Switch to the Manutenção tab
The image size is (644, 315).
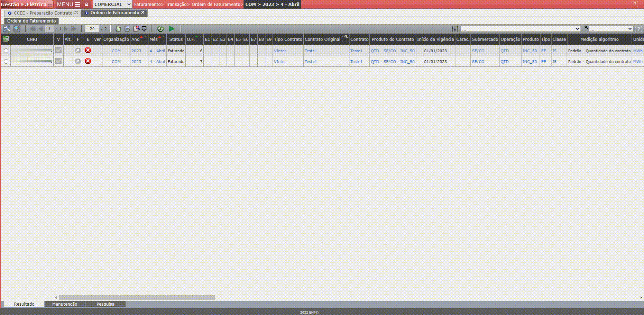pos(65,304)
